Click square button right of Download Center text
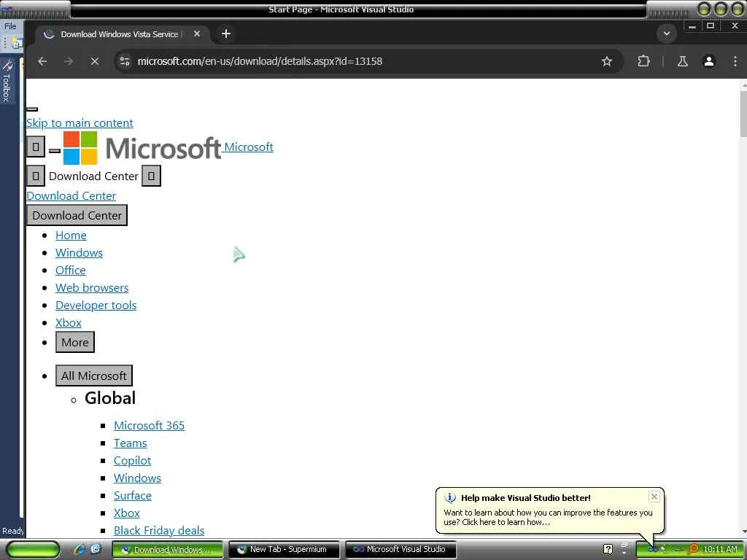The width and height of the screenshot is (747, 560). 151,176
